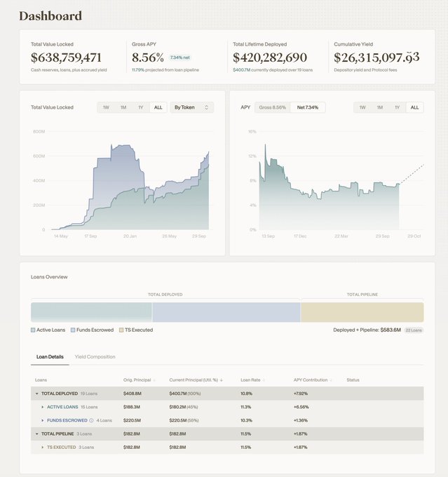Expand the TS EXECUTED row
Viewport: 448px width, 477px height.
pyautogui.click(x=43, y=448)
